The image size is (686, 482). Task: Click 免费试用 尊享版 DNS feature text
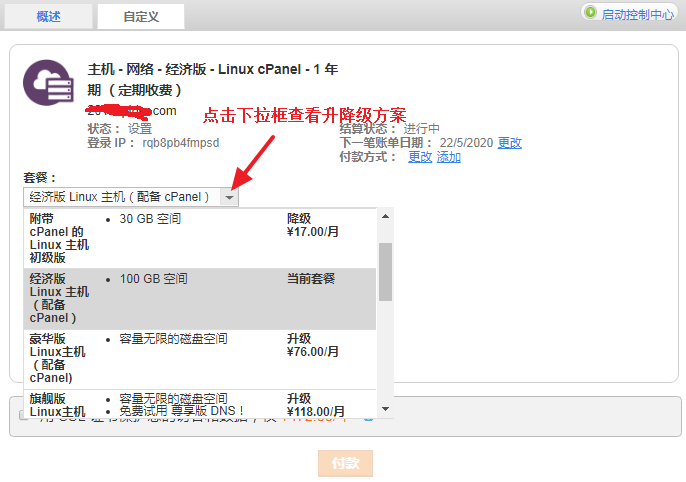181,411
